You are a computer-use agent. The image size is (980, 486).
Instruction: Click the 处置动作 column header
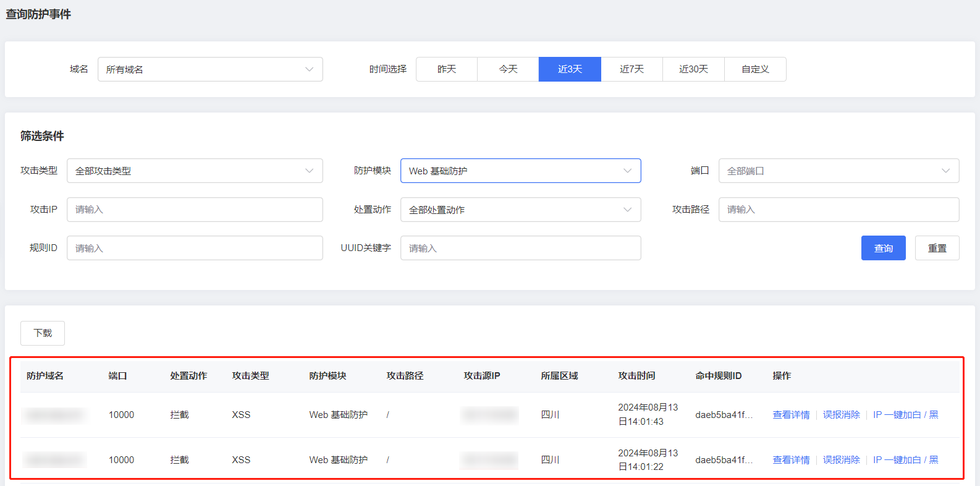188,376
